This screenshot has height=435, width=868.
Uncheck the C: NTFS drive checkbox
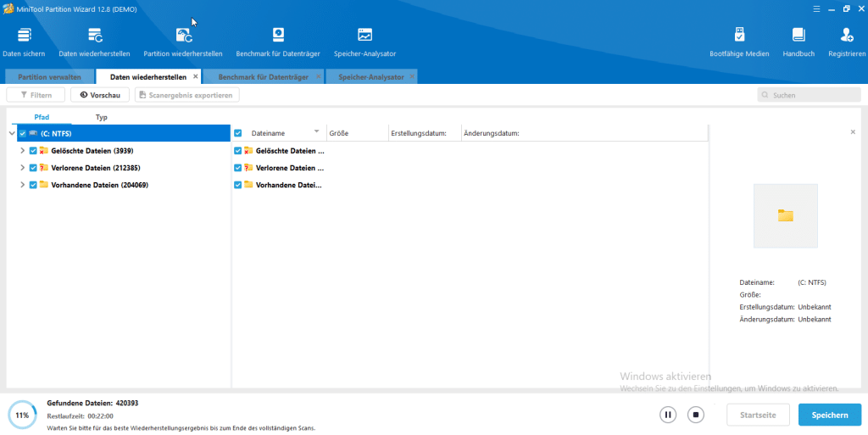point(22,133)
